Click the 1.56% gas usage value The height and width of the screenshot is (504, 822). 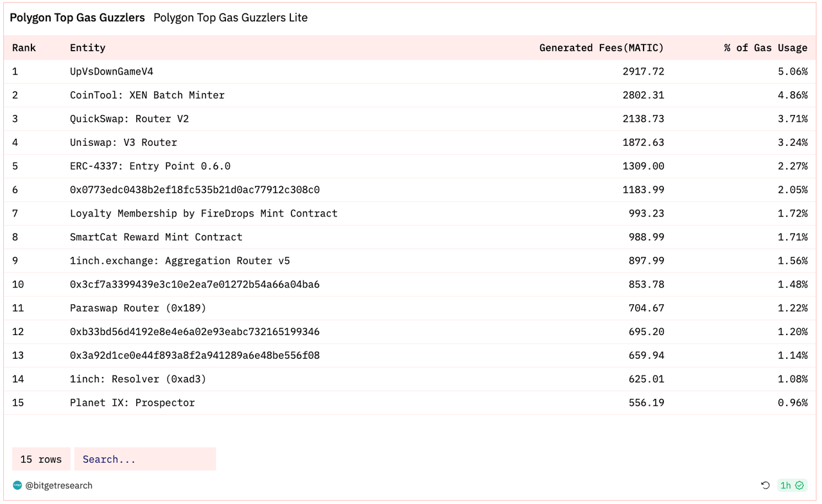[x=792, y=261]
